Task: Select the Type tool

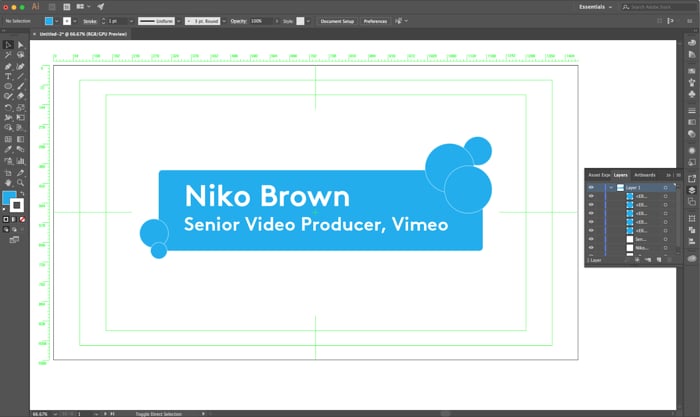Action: pyautogui.click(x=8, y=76)
